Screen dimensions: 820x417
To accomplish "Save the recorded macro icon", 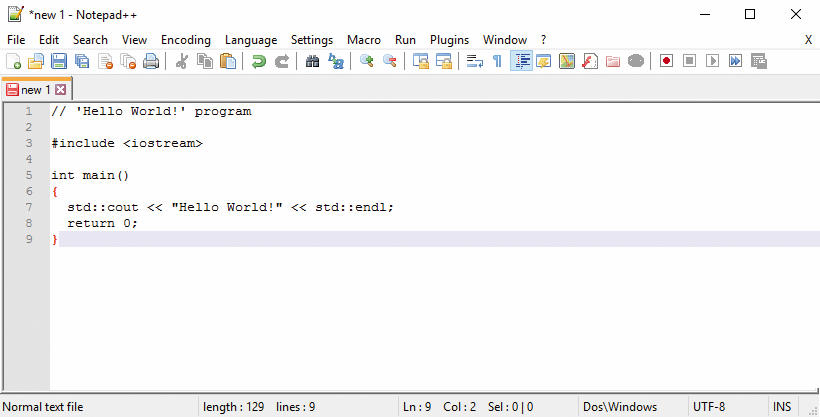I will 759,61.
